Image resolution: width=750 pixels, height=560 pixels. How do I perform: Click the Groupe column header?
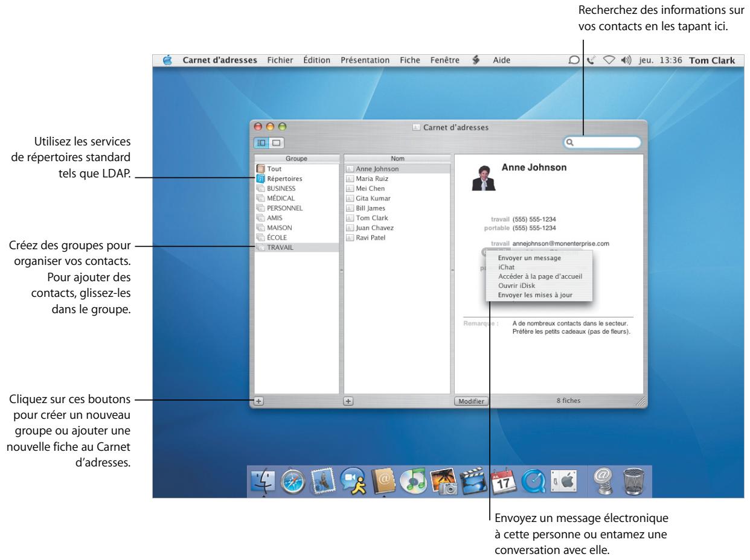pyautogui.click(x=296, y=158)
